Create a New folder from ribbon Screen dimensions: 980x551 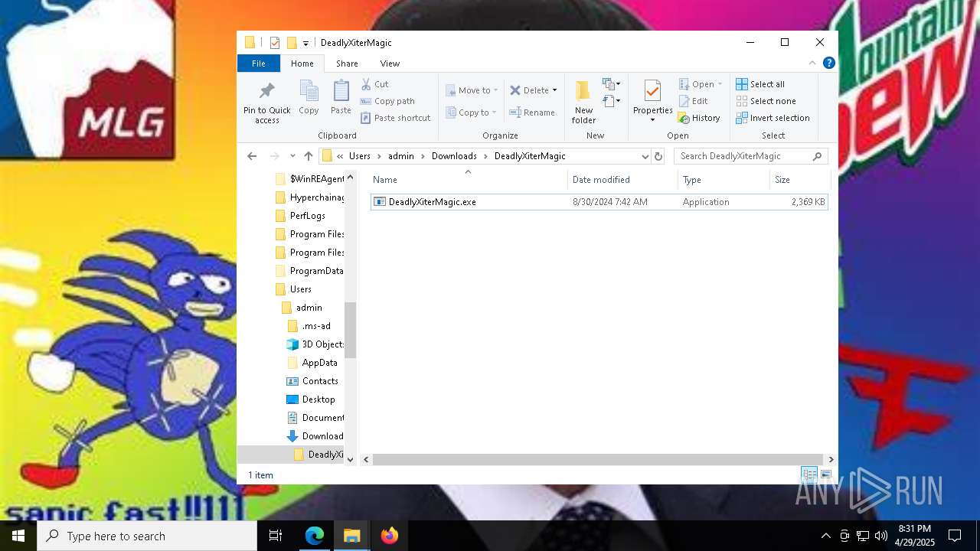(x=583, y=101)
